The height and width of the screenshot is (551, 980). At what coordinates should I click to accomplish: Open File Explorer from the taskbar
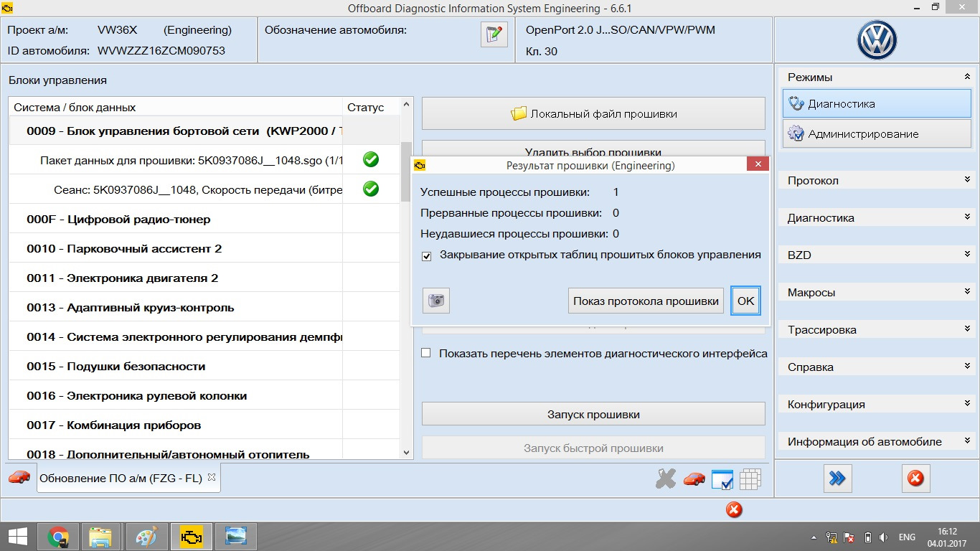[x=100, y=536]
